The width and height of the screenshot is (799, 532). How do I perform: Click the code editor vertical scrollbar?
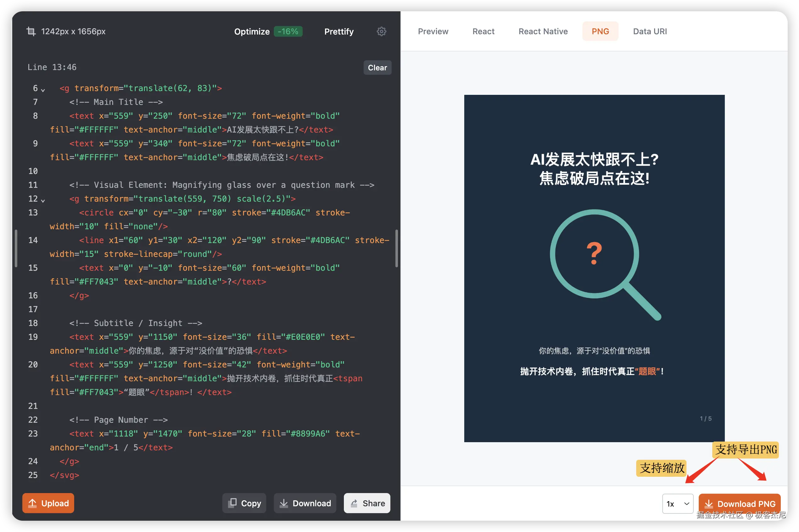tap(397, 248)
